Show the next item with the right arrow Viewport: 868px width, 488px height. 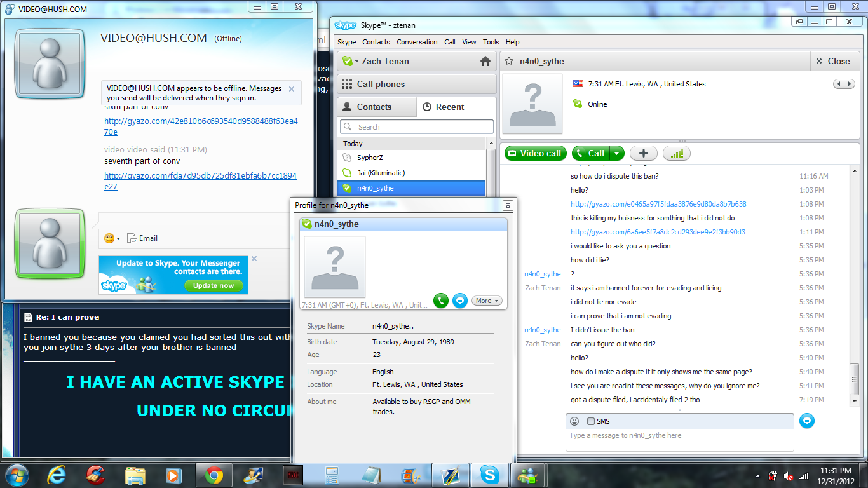tap(850, 84)
